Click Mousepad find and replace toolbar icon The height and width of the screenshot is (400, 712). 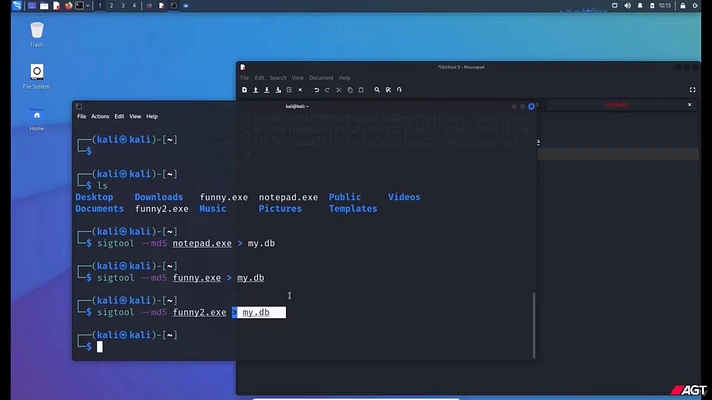(x=388, y=90)
